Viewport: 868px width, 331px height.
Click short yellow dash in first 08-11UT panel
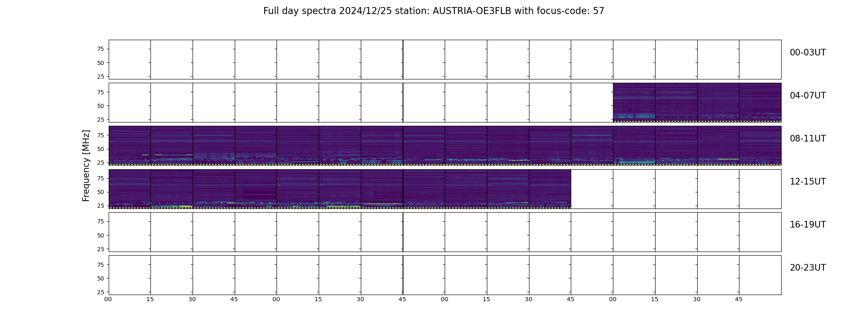pyautogui.click(x=145, y=155)
